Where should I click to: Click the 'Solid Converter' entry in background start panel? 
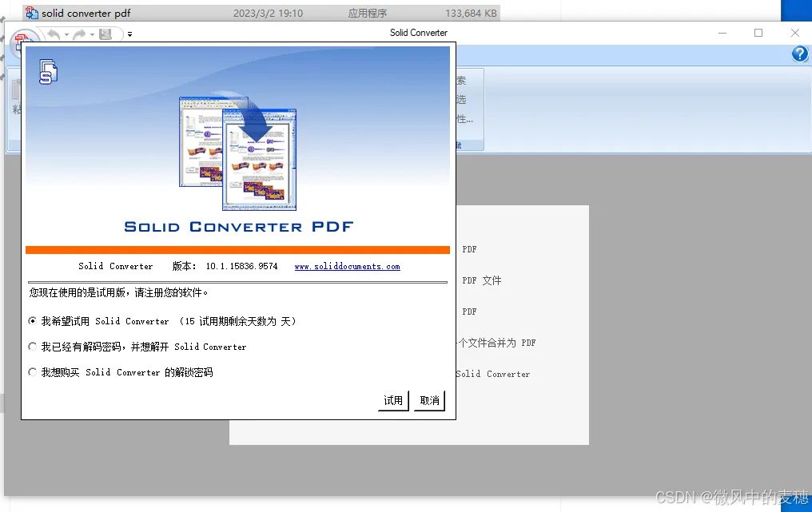point(493,374)
